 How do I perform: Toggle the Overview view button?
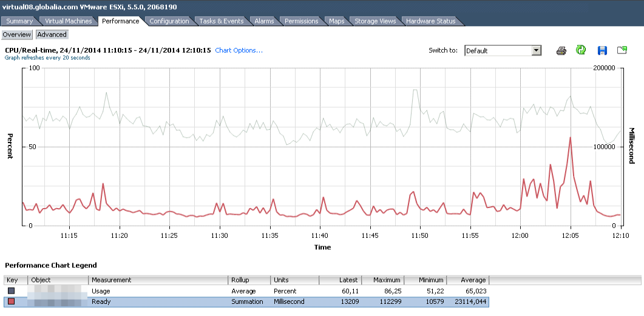point(17,35)
